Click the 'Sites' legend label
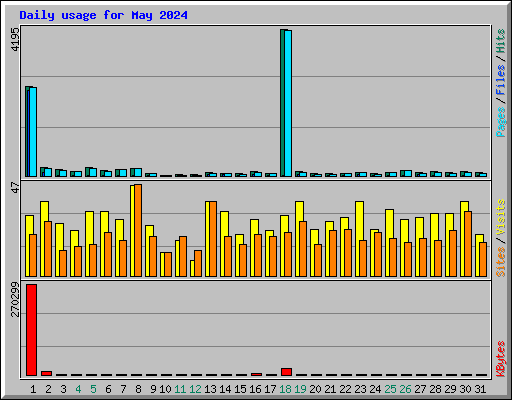This screenshot has width=512, height=400. point(501,262)
